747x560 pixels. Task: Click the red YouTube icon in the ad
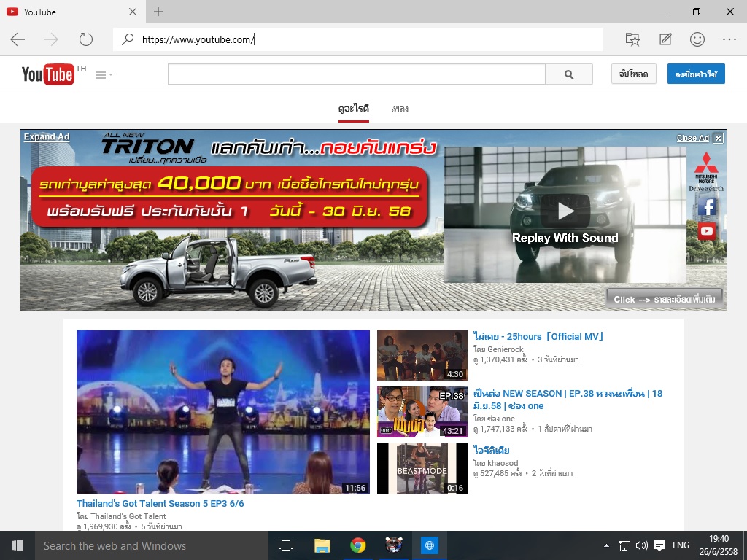pyautogui.click(x=707, y=231)
